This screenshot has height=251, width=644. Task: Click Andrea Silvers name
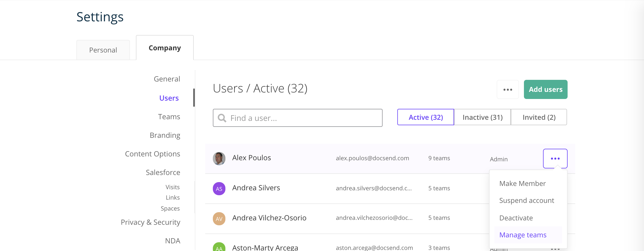[x=256, y=188]
